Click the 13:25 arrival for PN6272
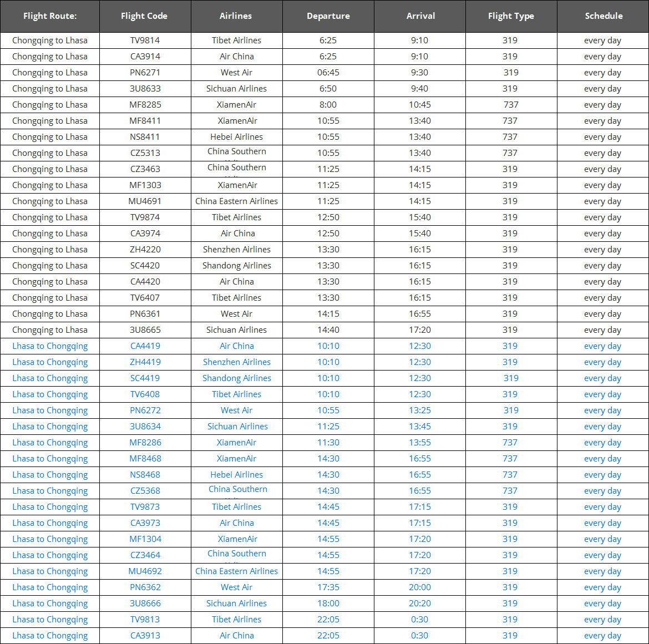The image size is (649, 644). pyautogui.click(x=420, y=411)
